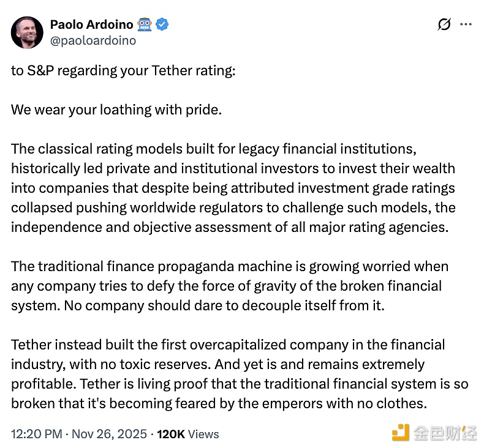Visit the @paoloardoino handle link

pyautogui.click(x=93, y=41)
